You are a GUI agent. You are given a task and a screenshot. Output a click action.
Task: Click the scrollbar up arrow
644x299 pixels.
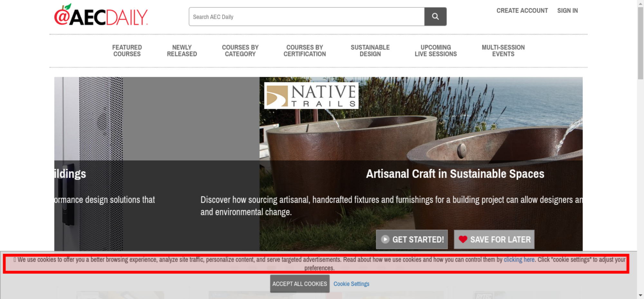640,3
